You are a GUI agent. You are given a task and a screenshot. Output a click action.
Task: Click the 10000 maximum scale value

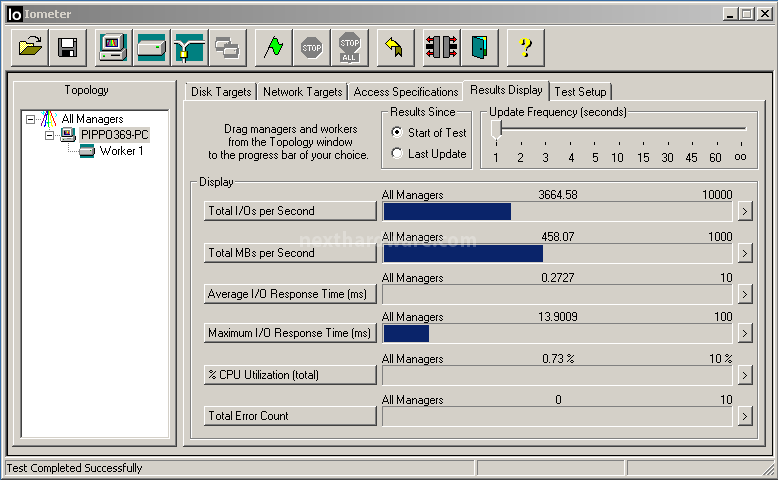click(717, 195)
